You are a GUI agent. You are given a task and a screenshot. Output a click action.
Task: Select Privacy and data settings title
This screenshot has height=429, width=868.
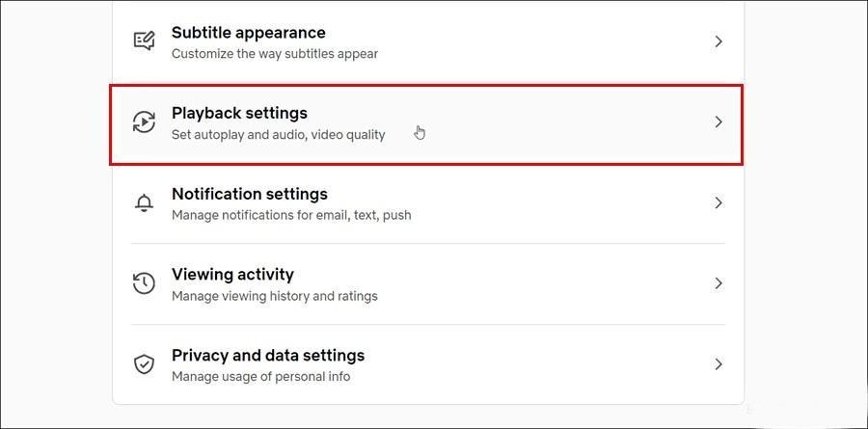[x=268, y=355]
